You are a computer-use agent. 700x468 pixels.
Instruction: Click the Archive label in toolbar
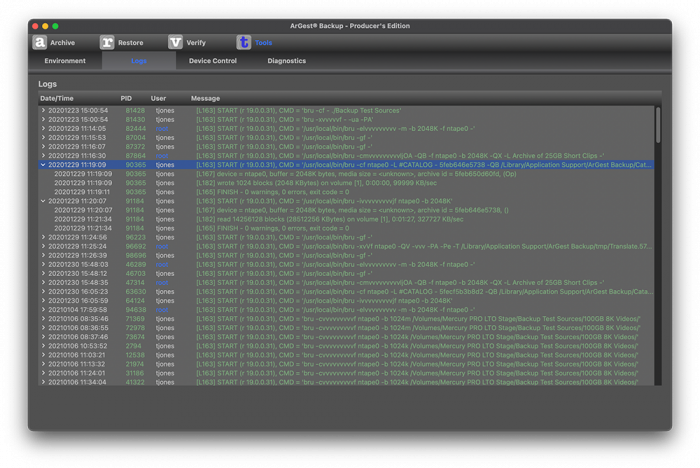pyautogui.click(x=62, y=43)
